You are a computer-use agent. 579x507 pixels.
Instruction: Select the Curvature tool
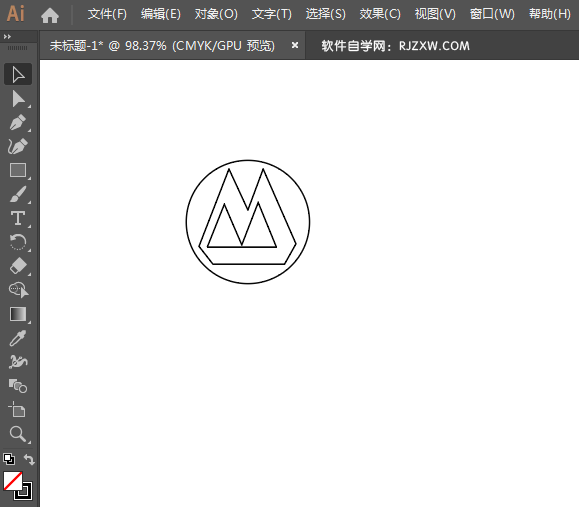coord(18,147)
